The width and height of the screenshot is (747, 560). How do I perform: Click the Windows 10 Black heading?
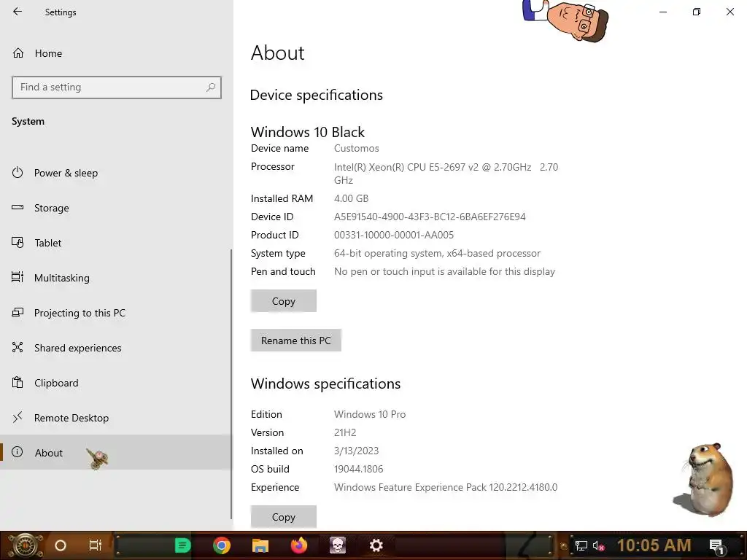pos(308,132)
